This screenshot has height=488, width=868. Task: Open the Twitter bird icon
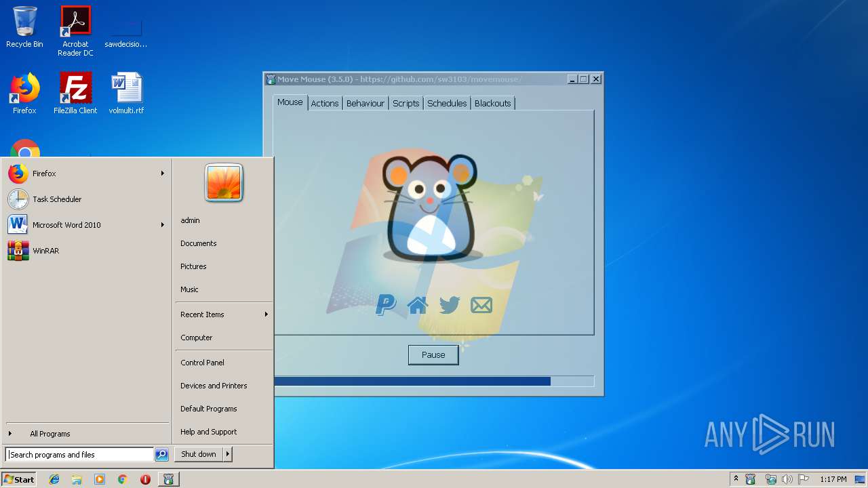[449, 305]
